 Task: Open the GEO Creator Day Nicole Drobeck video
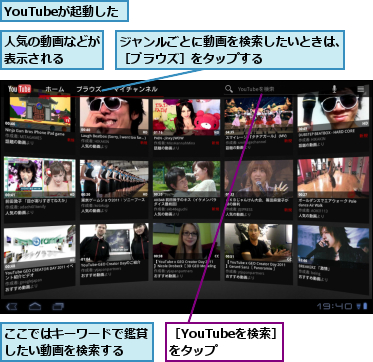186,242
